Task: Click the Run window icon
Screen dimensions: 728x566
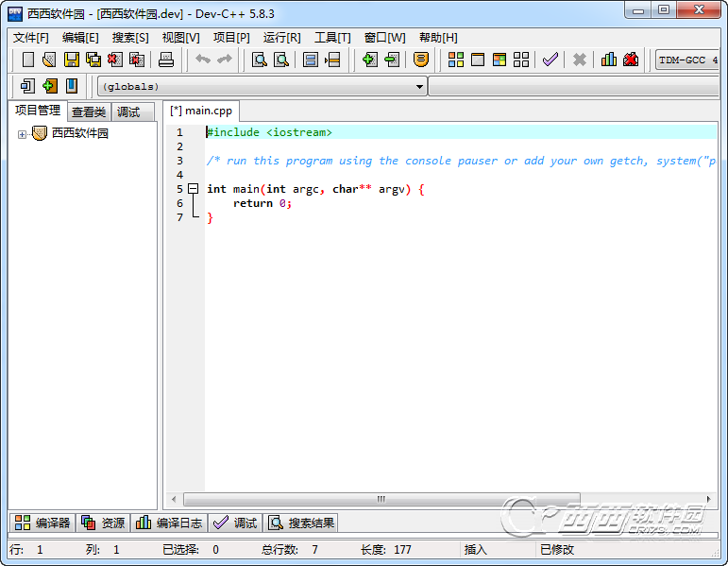Action: tap(478, 60)
